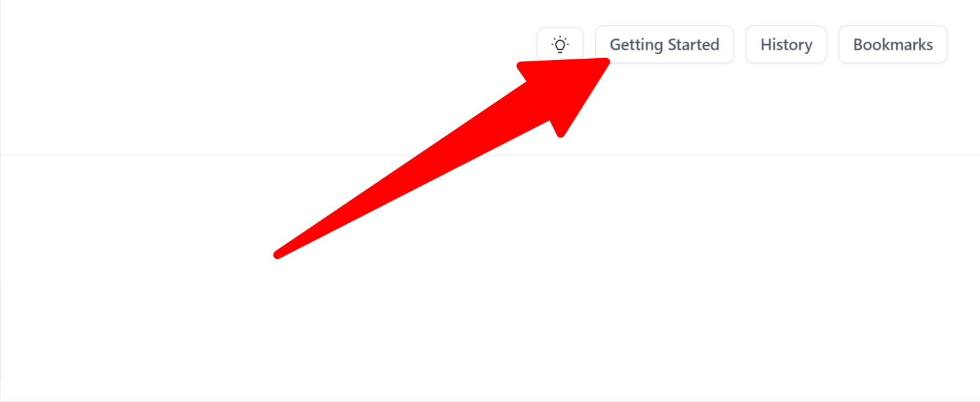The height and width of the screenshot is (402, 980).
Task: Switch theme using the lightbulb button
Action: pyautogui.click(x=560, y=45)
